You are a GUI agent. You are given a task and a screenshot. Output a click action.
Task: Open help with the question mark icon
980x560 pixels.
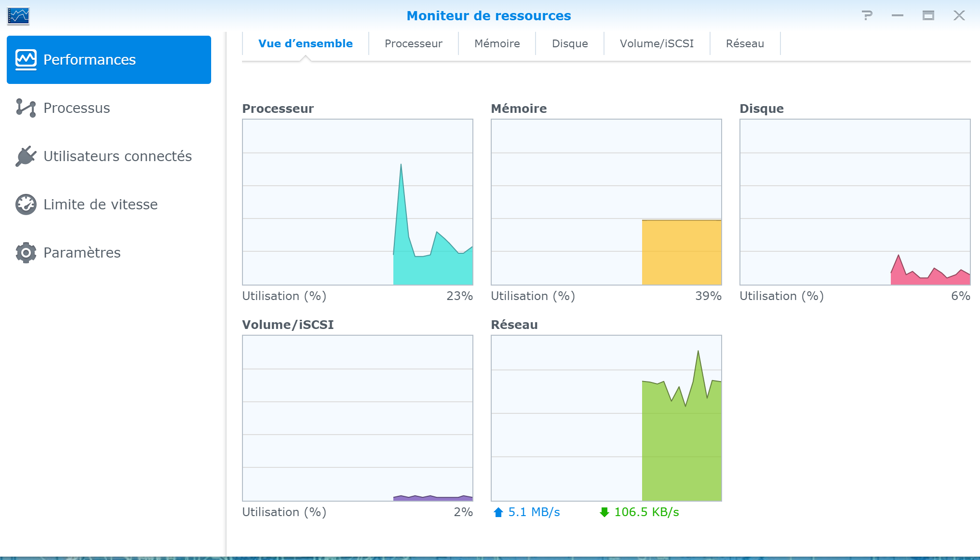(x=867, y=15)
